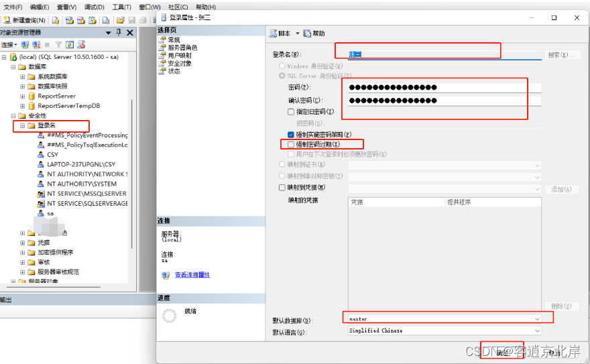Select the Mapped to asymmetric key (映射到非对称密钥) radio
The image size is (590, 364).
click(282, 176)
